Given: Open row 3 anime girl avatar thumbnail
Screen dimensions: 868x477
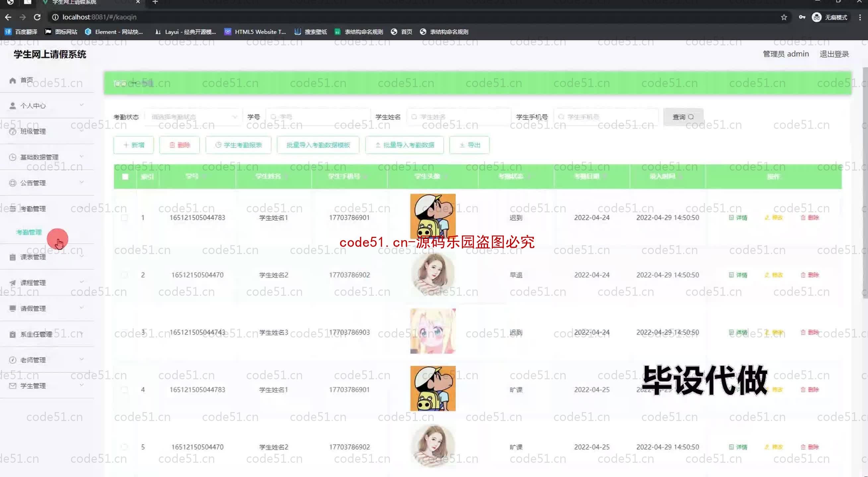Looking at the screenshot, I should click(x=433, y=331).
